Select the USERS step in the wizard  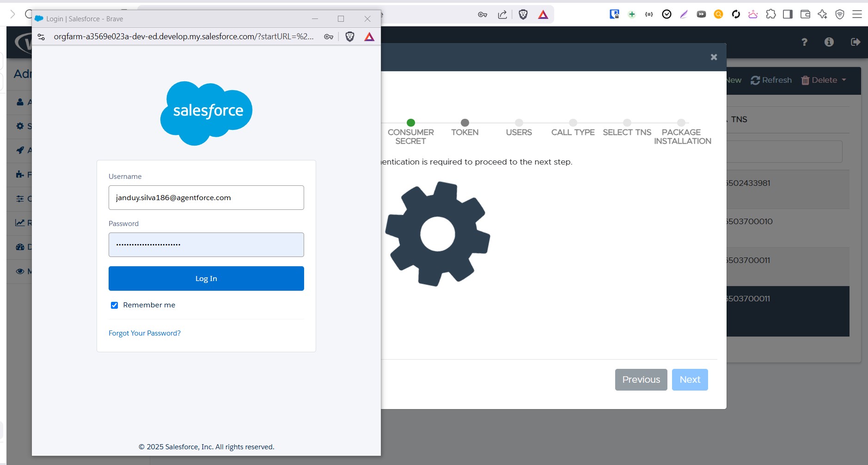point(519,123)
